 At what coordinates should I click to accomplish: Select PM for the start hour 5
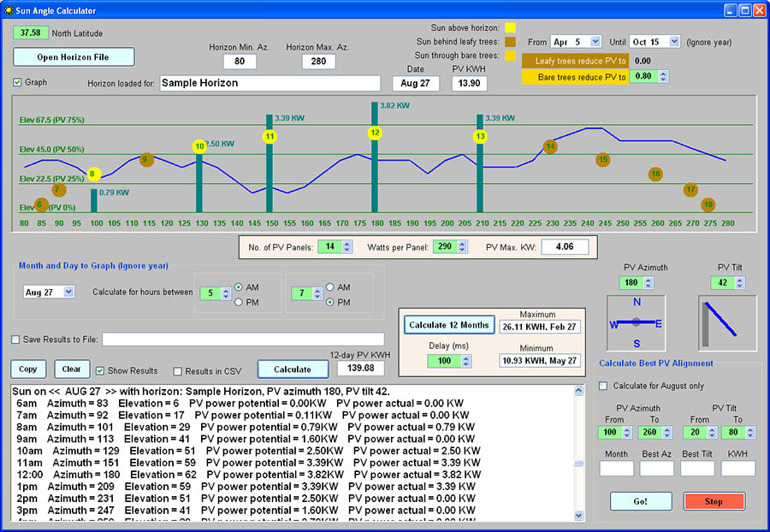pyautogui.click(x=239, y=302)
